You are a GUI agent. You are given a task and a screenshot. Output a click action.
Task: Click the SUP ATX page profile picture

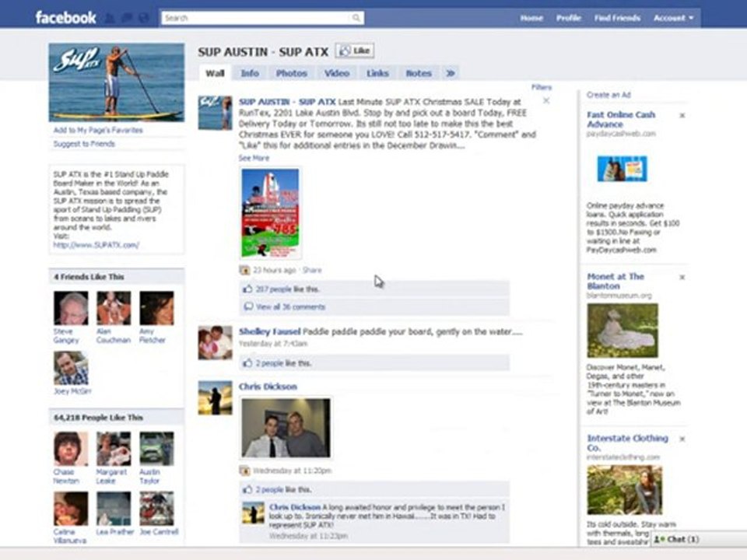117,82
